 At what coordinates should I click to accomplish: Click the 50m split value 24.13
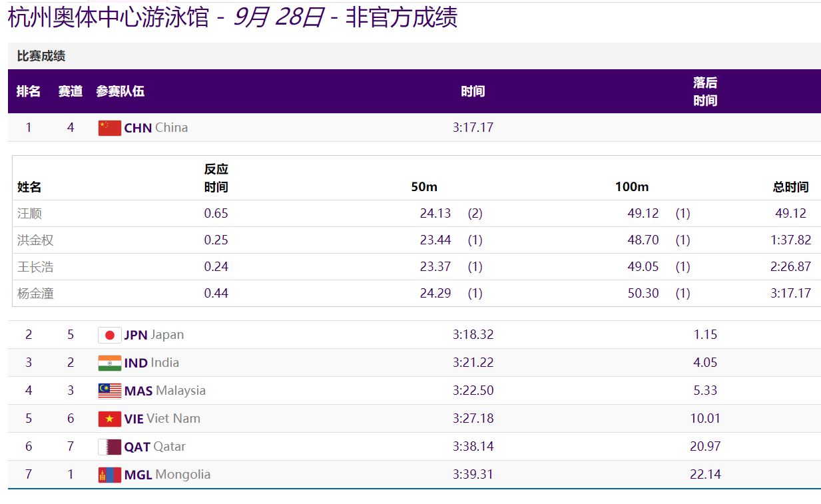435,214
